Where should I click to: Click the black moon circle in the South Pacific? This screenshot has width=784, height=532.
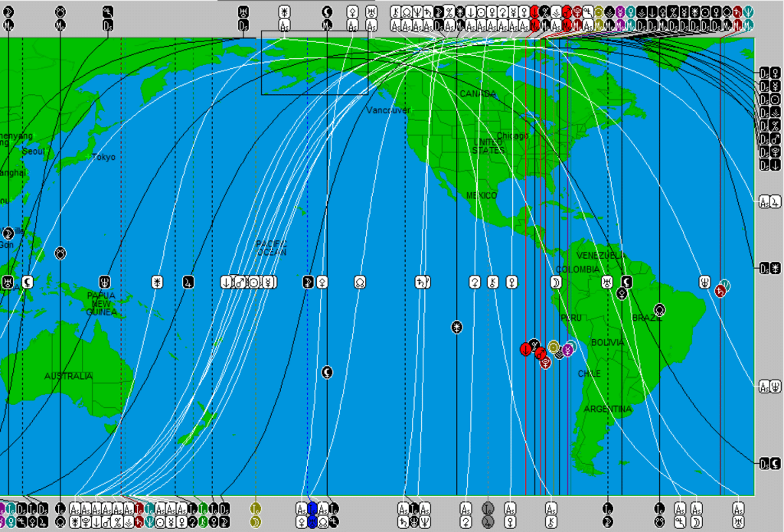coord(327,372)
